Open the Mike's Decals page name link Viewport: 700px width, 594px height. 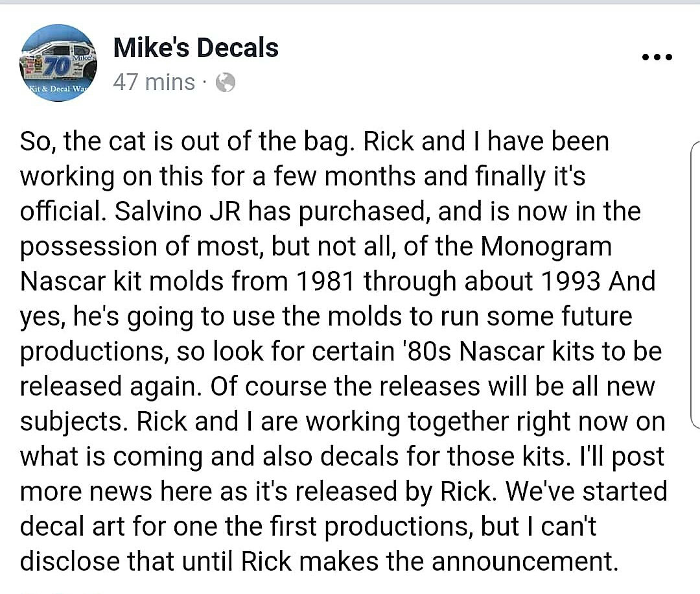(196, 47)
